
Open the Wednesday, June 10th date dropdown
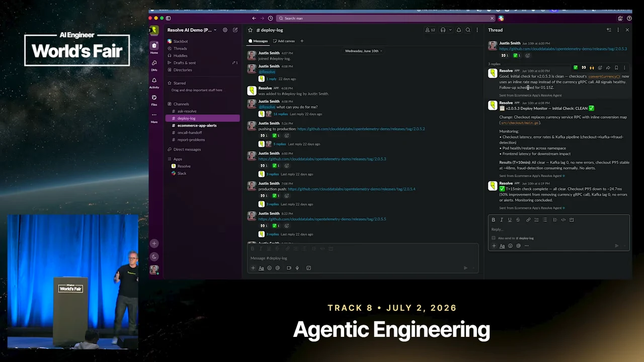tap(363, 51)
